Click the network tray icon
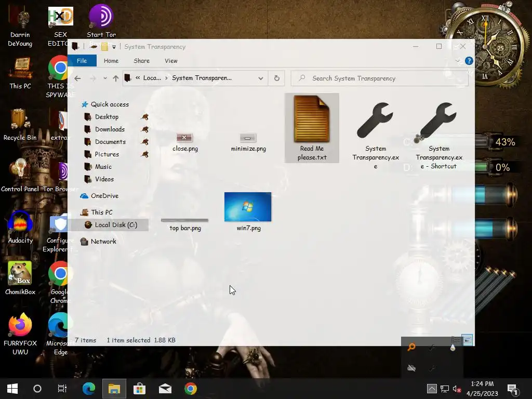532x399 pixels. (445, 389)
